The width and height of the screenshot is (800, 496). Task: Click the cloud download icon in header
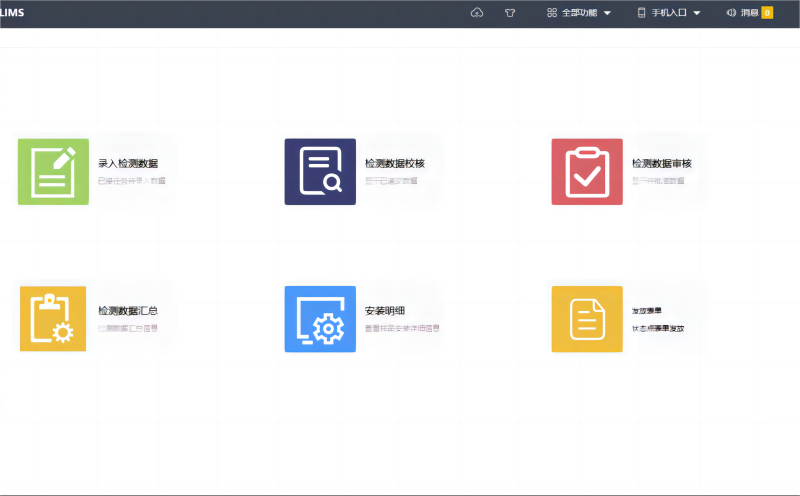point(477,13)
